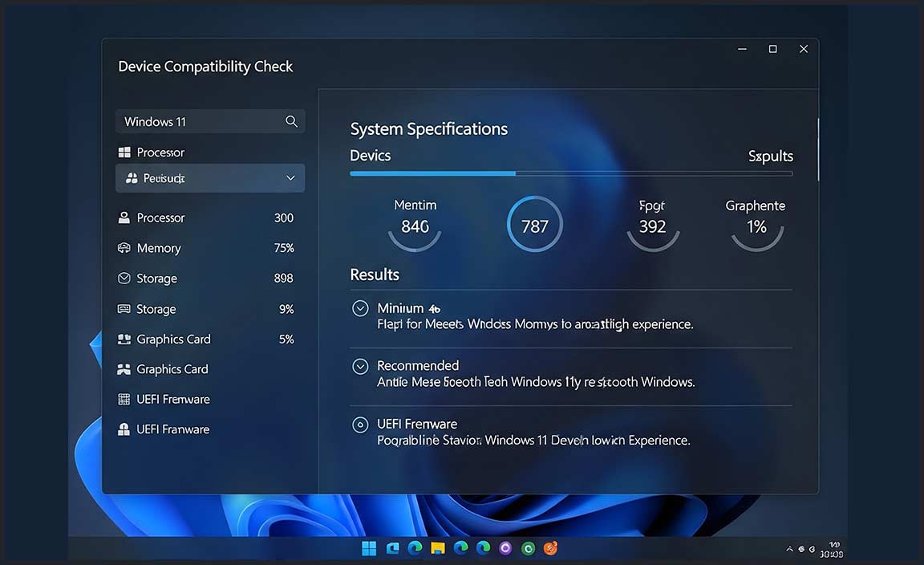The height and width of the screenshot is (565, 924).
Task: Click the Memory value 75%
Action: tap(283, 248)
